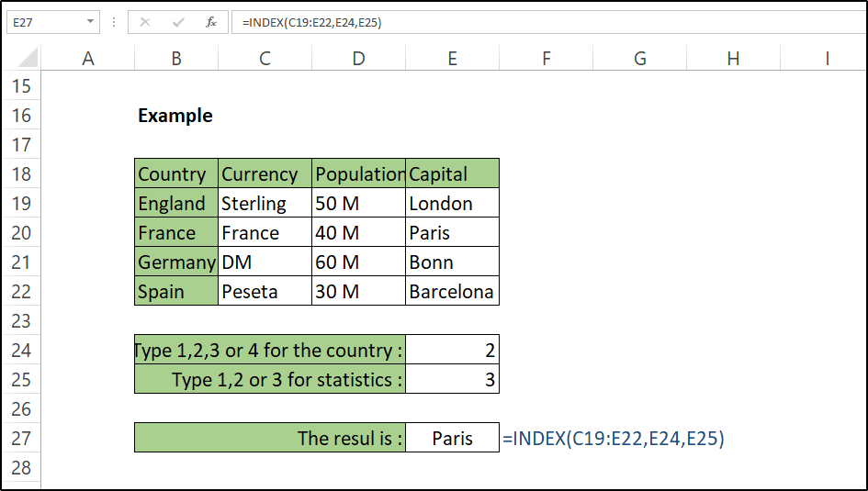Select row 18 header
This screenshot has height=491, width=868.
coord(21,173)
